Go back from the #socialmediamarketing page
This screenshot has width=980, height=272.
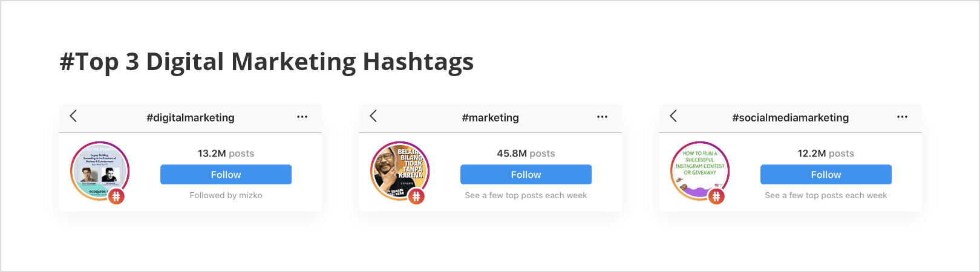pos(673,116)
